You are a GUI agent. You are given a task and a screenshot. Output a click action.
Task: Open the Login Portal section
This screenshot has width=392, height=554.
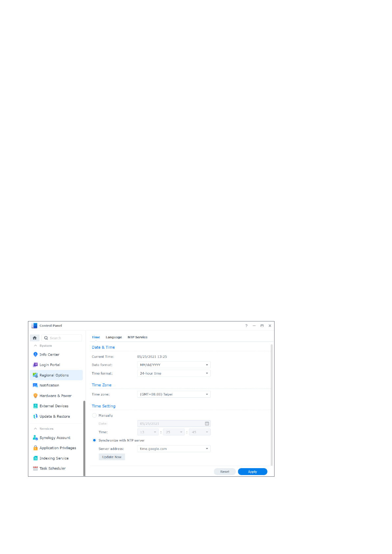[x=50, y=365]
